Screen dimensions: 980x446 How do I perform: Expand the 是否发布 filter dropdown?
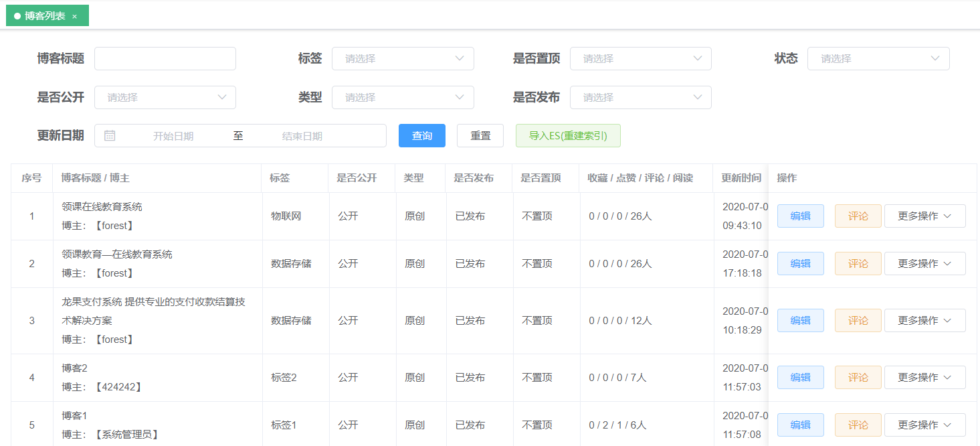(640, 98)
